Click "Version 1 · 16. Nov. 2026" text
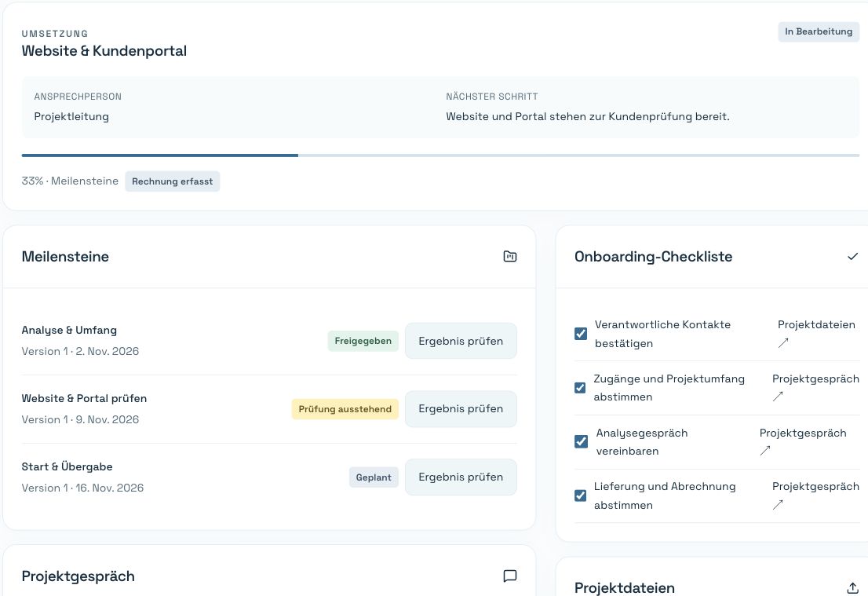 point(82,488)
